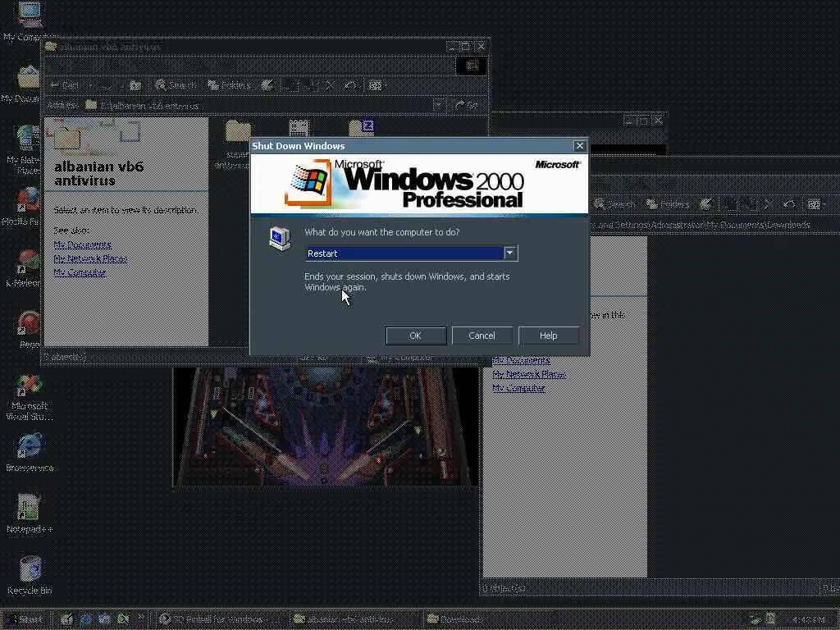Open My Network Places link in albanian window
This screenshot has width=840, height=630.
(x=90, y=258)
